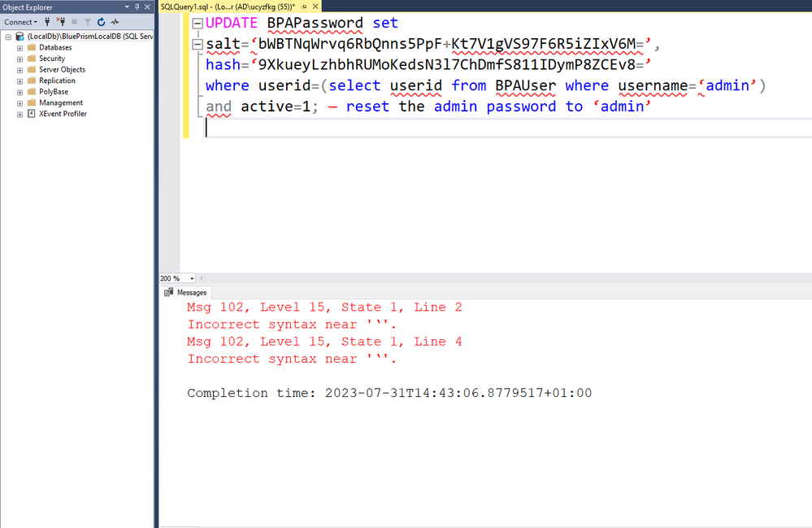The width and height of the screenshot is (812, 528).
Task: Click the Disconnect plug icon
Action: point(61,22)
